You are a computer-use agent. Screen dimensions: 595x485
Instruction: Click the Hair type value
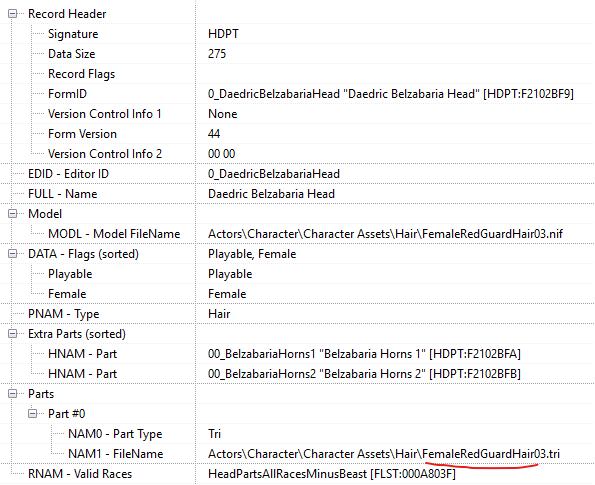point(219,314)
